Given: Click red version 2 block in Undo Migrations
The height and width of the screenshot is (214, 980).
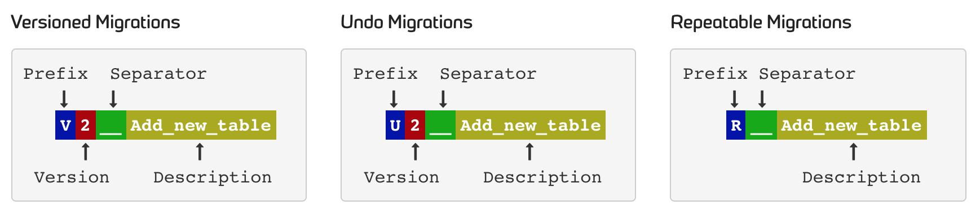Looking at the screenshot, I should 415,125.
